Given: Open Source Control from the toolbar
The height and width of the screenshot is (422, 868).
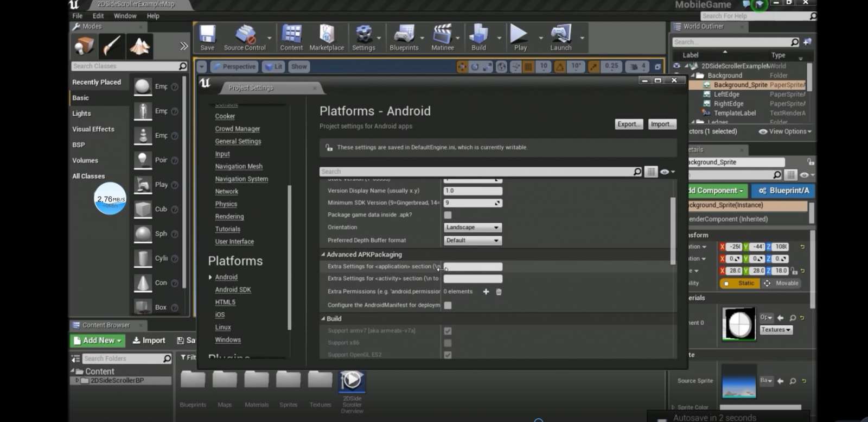Looking at the screenshot, I should coord(245,37).
